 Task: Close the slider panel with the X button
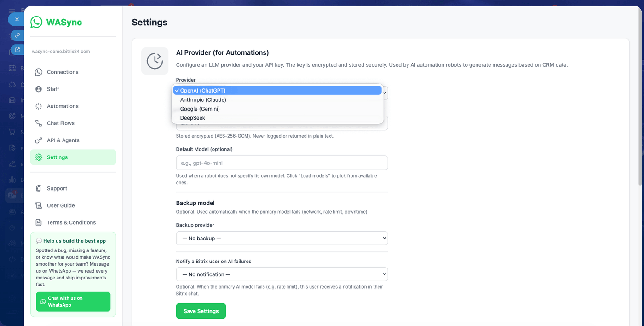(17, 19)
